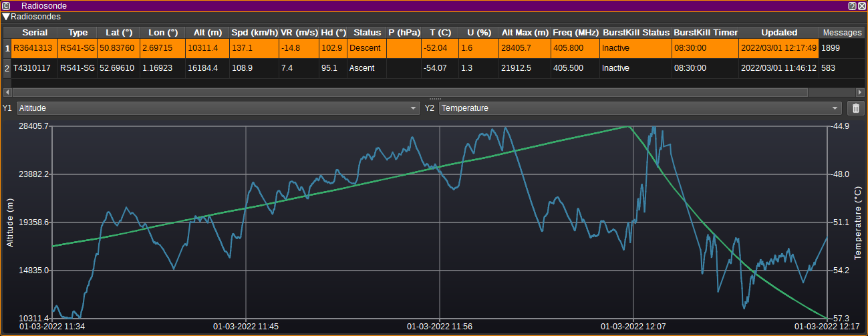
Task: Select row header number 2
Action: pos(7,68)
